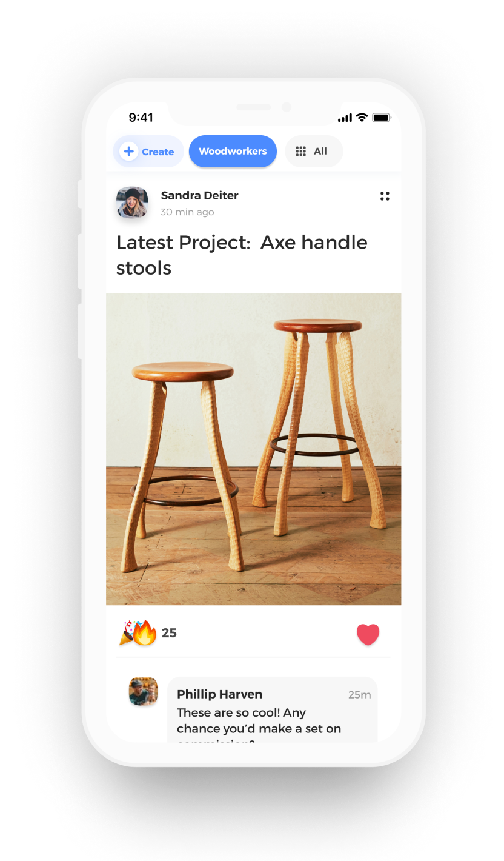Open Phillip Harven's avatar
The image size is (504, 861).
click(x=143, y=692)
